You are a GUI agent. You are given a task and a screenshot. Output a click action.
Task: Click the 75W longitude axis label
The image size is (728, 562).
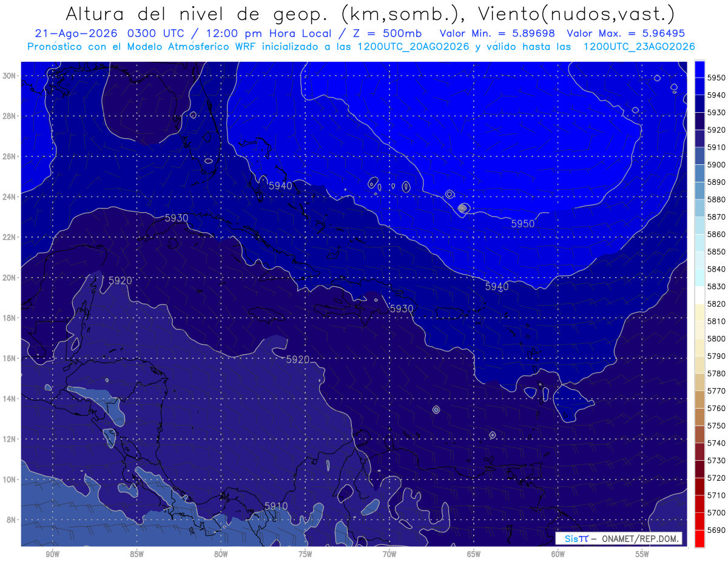point(305,554)
